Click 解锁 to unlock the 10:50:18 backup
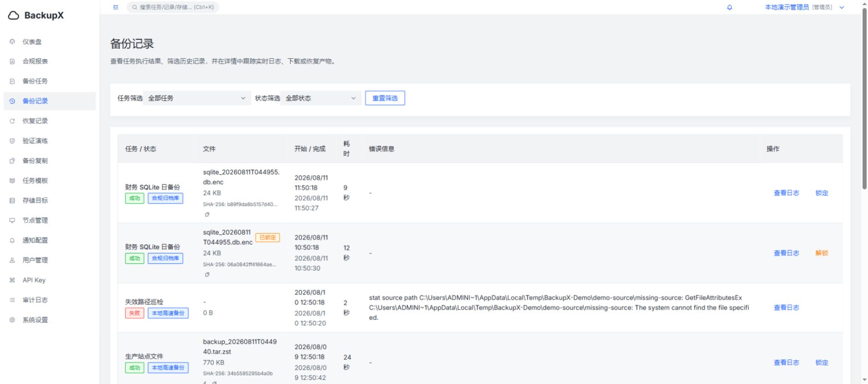The height and width of the screenshot is (384, 868). 822,253
